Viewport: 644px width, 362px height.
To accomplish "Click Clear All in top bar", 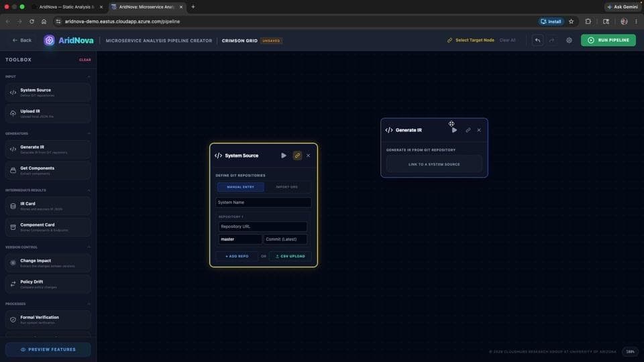I will 507,40.
